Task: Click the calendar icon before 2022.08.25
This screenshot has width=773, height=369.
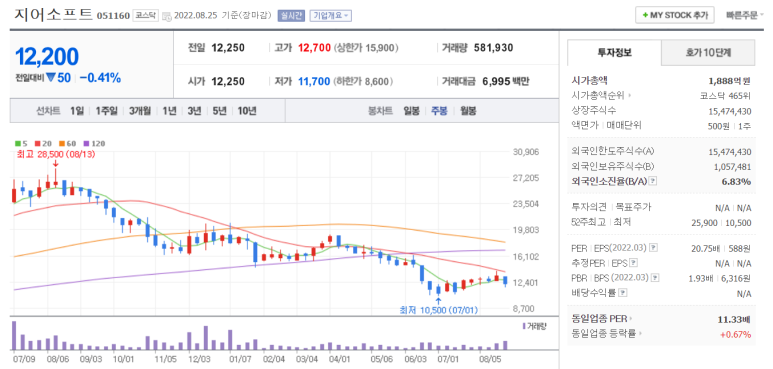Action: pyautogui.click(x=166, y=16)
